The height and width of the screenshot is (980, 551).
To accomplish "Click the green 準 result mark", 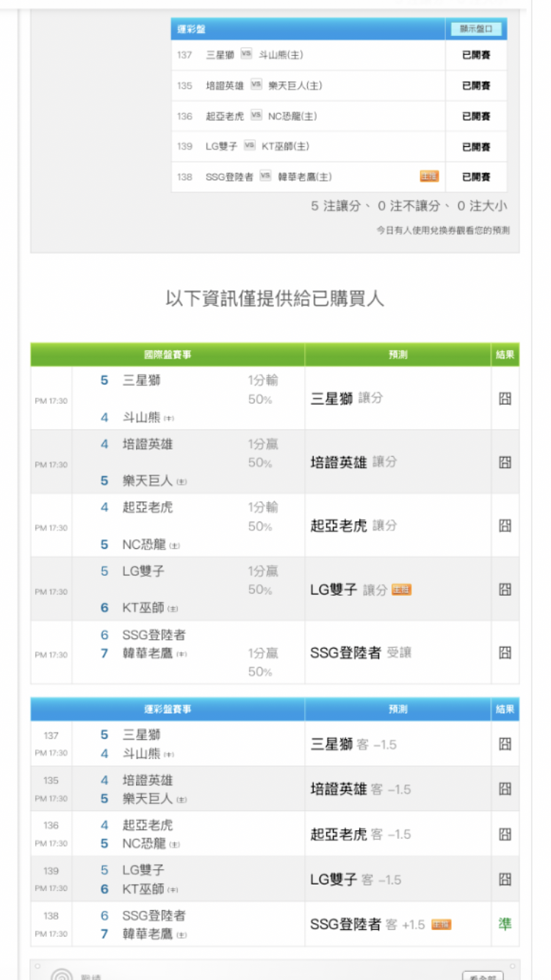I will [505, 924].
